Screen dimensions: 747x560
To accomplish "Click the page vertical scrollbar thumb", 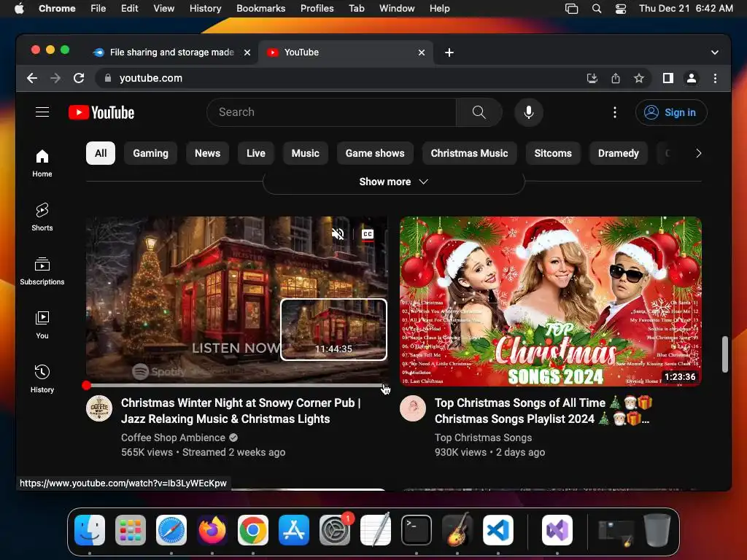I will pos(724,354).
